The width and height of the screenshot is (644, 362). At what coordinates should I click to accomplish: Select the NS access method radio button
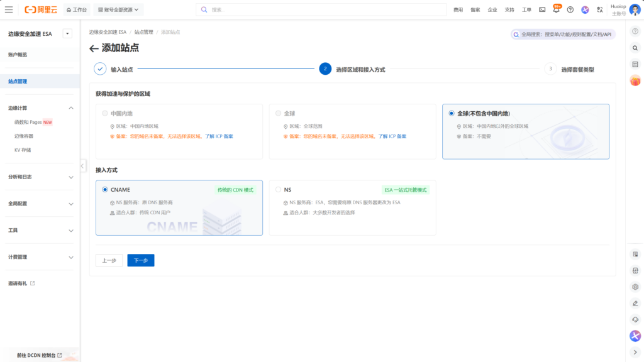[x=279, y=189]
